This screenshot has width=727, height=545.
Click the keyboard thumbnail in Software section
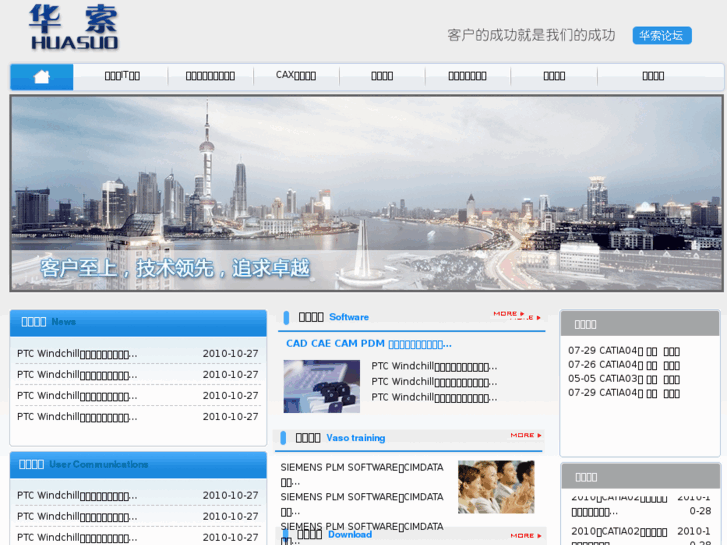pos(322,386)
